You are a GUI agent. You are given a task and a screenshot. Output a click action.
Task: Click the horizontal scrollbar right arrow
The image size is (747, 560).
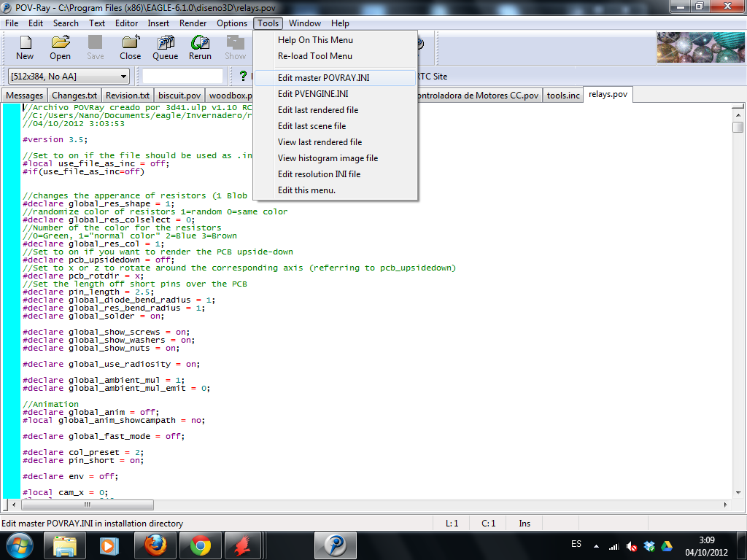[726, 505]
